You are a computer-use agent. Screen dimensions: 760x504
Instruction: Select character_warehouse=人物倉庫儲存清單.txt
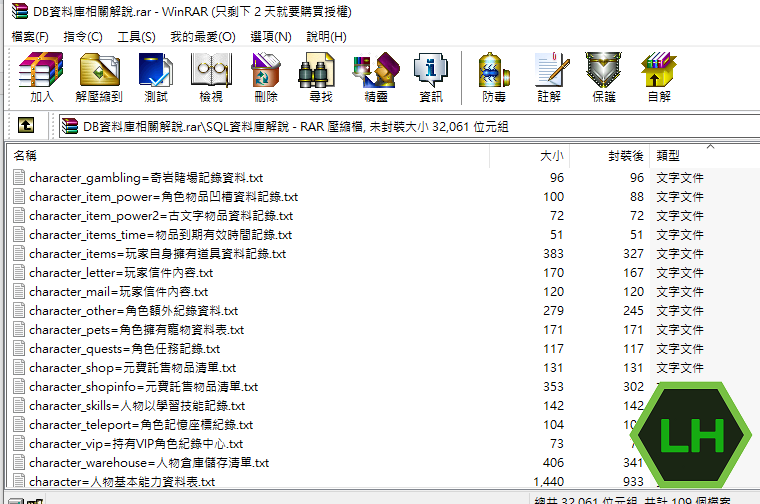149,462
